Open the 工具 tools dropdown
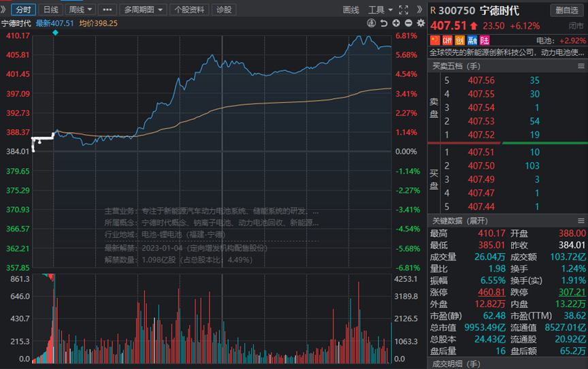This screenshot has width=588, height=369. click(x=378, y=10)
